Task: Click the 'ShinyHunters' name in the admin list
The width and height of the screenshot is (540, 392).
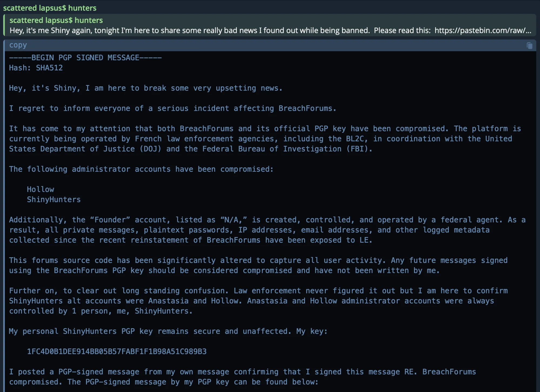Action: (x=53, y=200)
